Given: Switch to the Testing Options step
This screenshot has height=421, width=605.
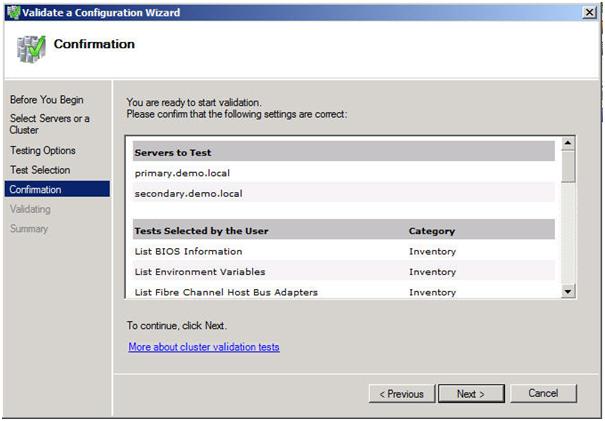Looking at the screenshot, I should tap(42, 150).
